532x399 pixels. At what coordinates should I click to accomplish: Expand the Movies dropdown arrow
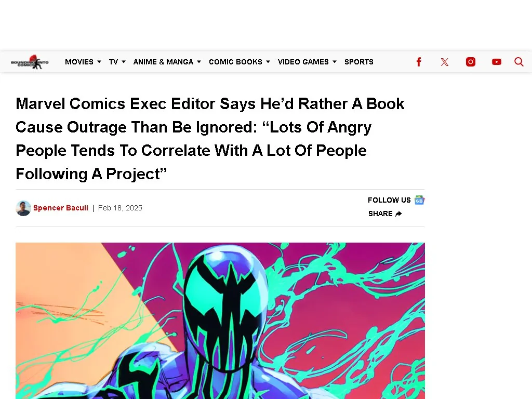99,62
